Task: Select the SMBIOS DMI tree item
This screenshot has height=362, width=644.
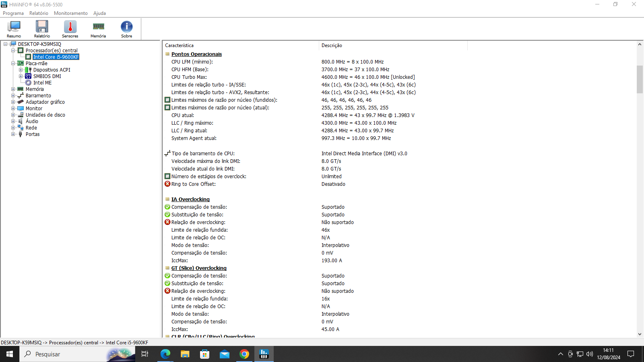Action: coord(47,76)
